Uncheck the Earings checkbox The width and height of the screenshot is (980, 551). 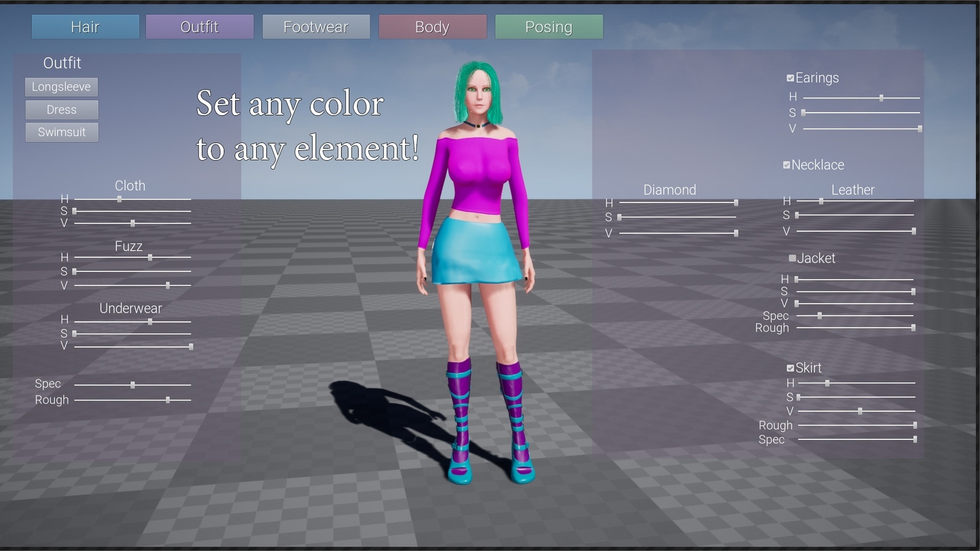tap(790, 78)
